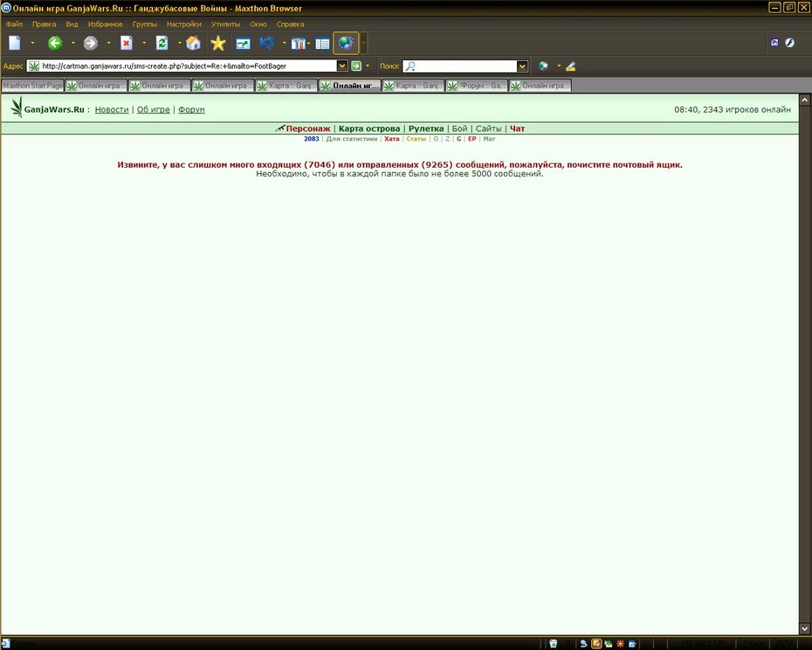Screen dimensions: 812x650
Task: Switch to the Maxthon Start Page tab
Action: (32, 86)
